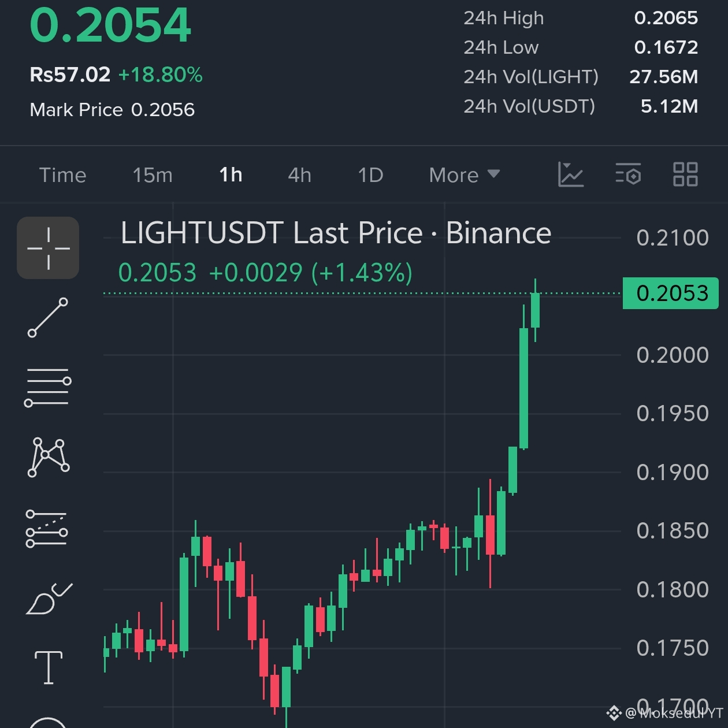Open the multi-chart grid layout icon

685,174
